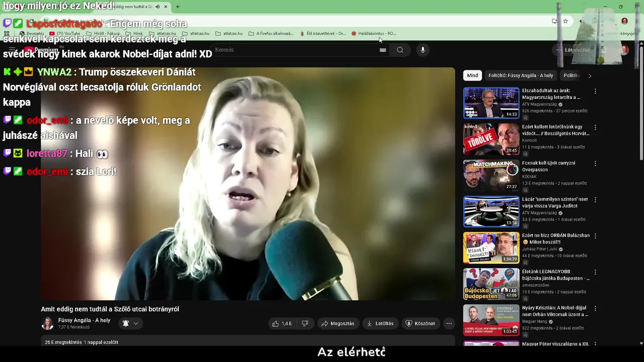The width and height of the screenshot is (644, 362).
Task: Dislike the video with the thumbs-down icon
Action: [305, 323]
